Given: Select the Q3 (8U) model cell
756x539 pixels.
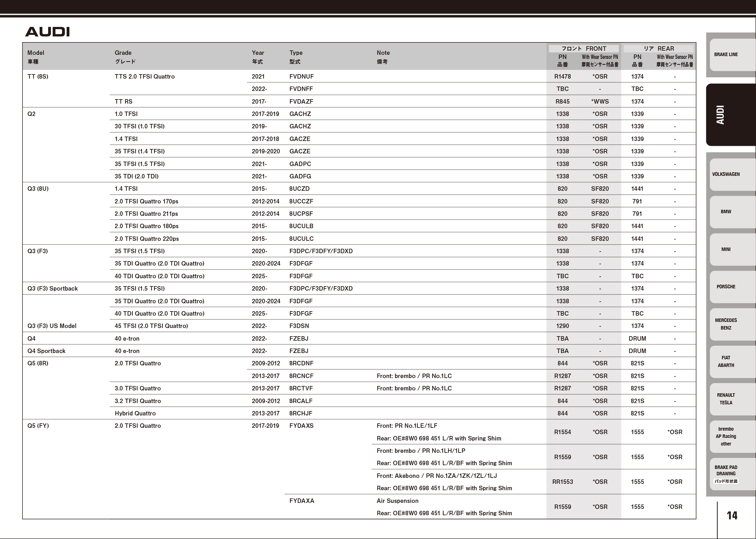Looking at the screenshot, I should [x=38, y=189].
